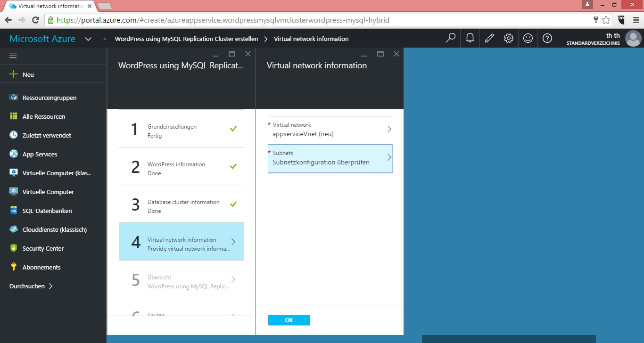Click the pencil edit dashboard icon

(x=489, y=38)
